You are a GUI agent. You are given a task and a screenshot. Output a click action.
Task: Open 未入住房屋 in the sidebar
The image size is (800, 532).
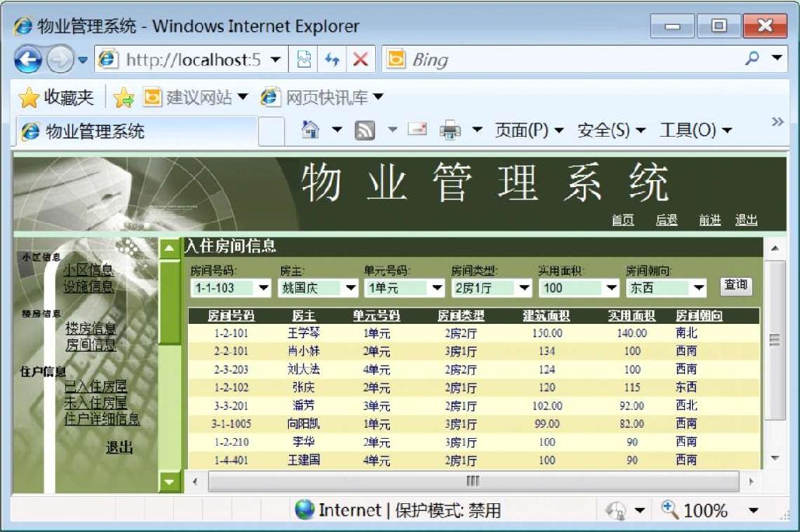(96, 403)
